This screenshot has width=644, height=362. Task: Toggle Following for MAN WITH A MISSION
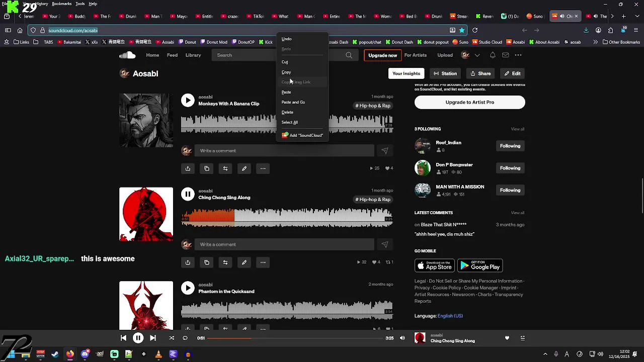point(510,190)
